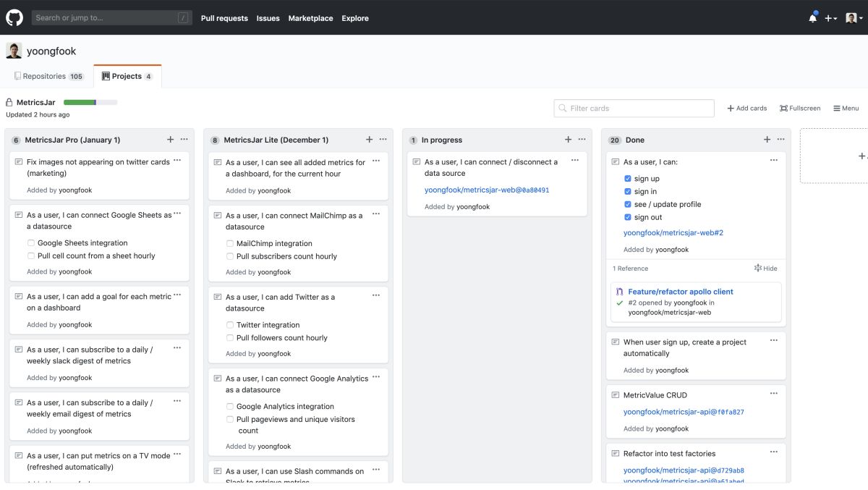Click the MetricsJar project progress bar

tap(90, 103)
